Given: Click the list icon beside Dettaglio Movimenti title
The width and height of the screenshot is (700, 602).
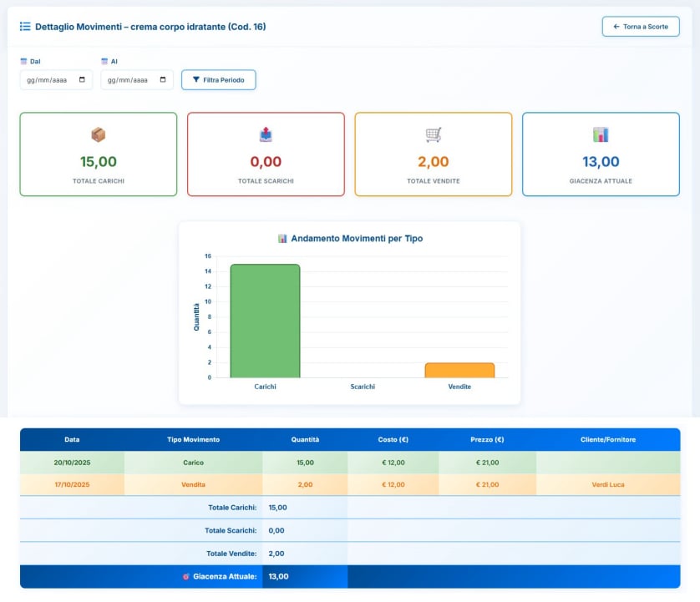Looking at the screenshot, I should [25, 27].
